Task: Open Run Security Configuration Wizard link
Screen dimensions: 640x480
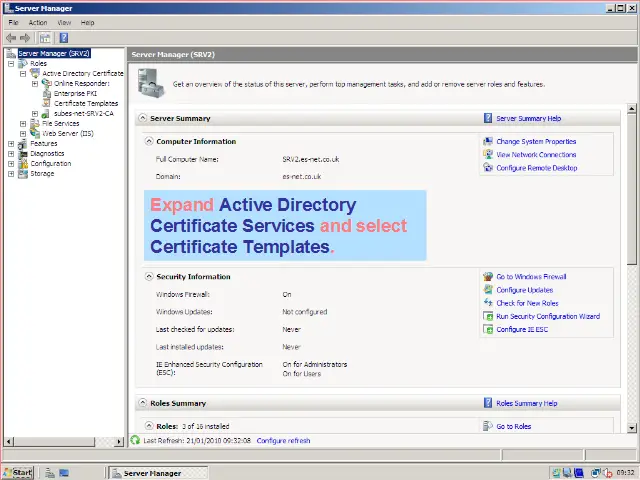Action: (548, 316)
